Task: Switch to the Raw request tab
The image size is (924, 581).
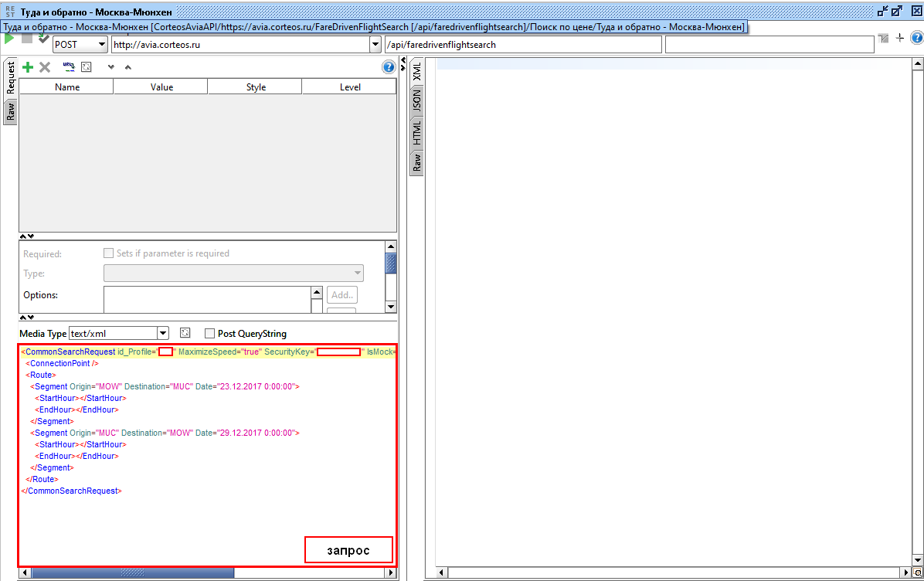Action: click(10, 113)
